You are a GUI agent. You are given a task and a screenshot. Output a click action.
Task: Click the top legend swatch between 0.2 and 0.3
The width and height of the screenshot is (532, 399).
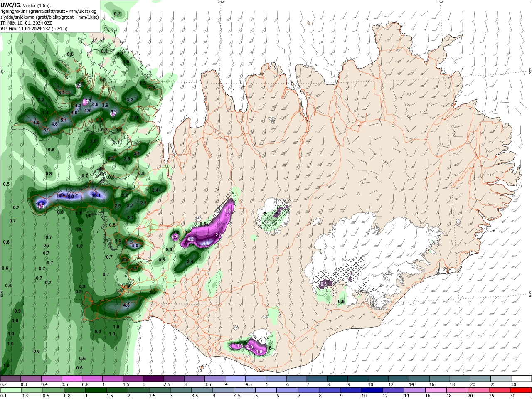click(x=10, y=379)
